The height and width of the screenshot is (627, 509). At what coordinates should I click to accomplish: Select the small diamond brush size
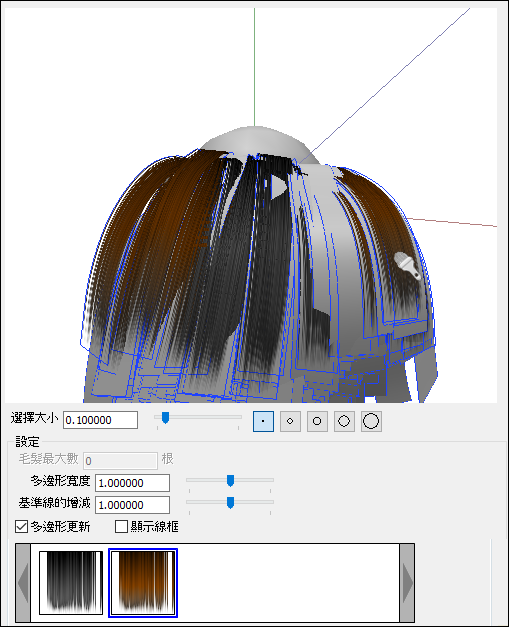(290, 421)
